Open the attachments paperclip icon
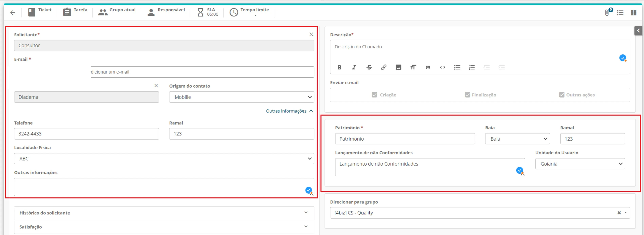This screenshot has width=644, height=235. click(607, 13)
